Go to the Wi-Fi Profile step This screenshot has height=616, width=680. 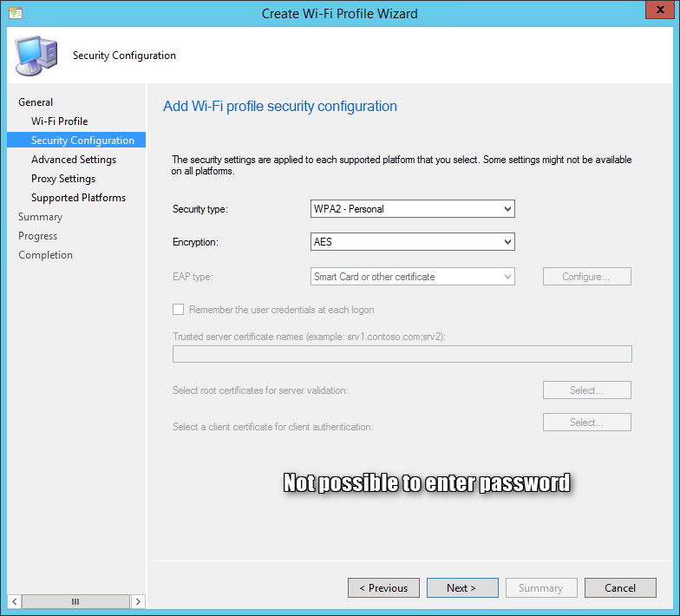[59, 121]
